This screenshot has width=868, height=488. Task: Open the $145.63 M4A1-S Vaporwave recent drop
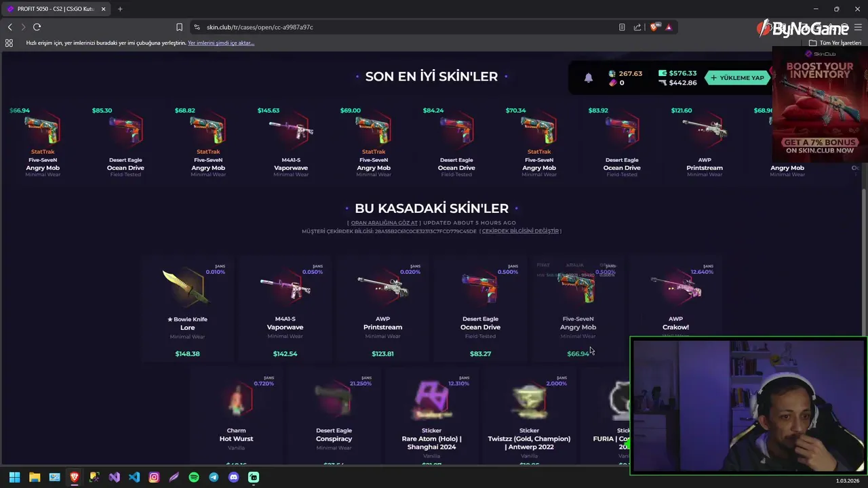(x=291, y=142)
